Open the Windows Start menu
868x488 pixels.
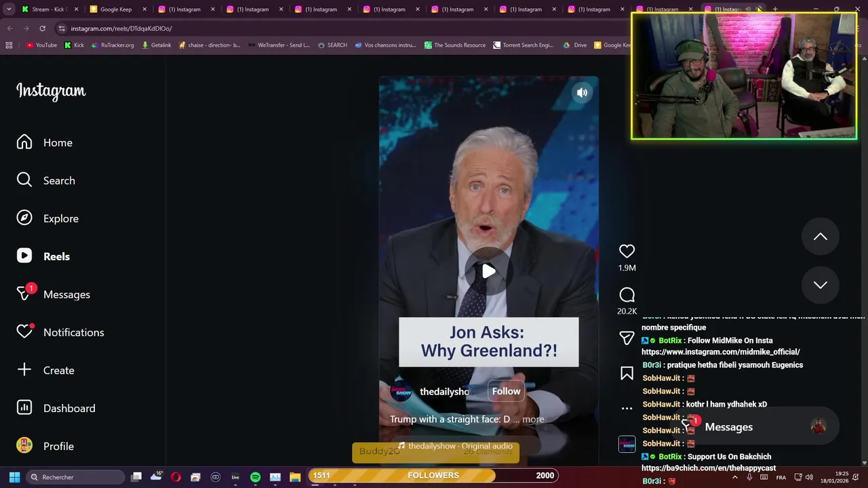(x=14, y=477)
